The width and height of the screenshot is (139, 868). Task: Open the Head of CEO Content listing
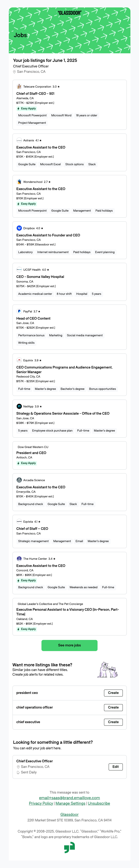33,318
